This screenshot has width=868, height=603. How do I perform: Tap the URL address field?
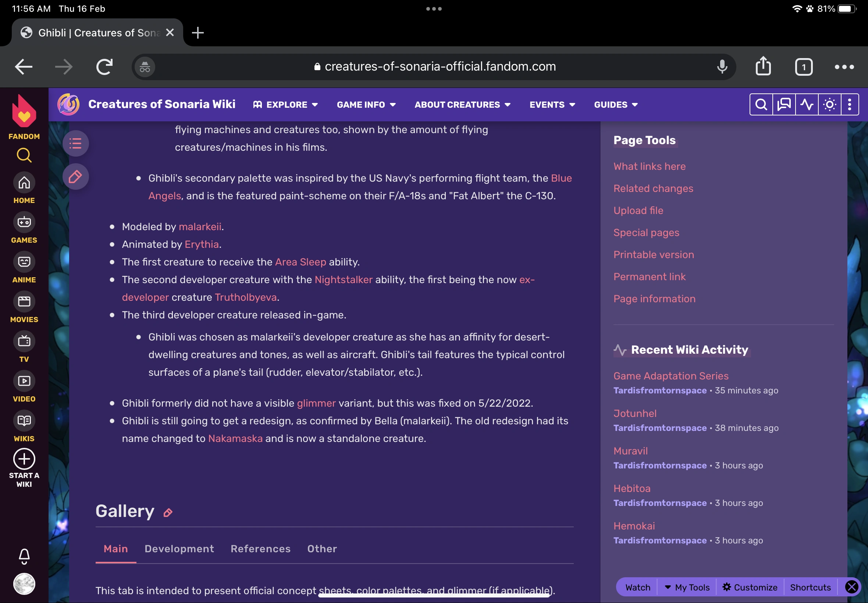(435, 67)
